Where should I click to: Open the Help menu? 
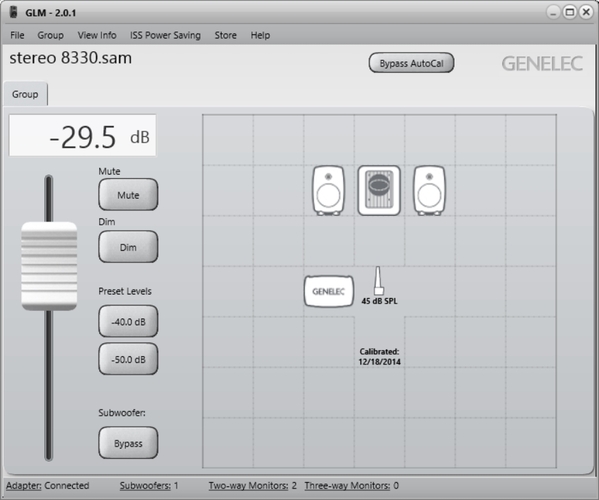[x=260, y=35]
